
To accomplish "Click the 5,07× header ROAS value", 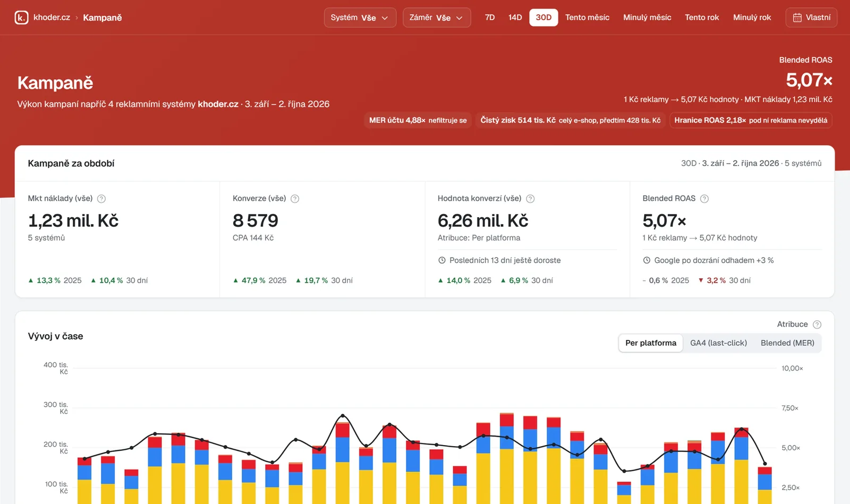I will (x=809, y=80).
